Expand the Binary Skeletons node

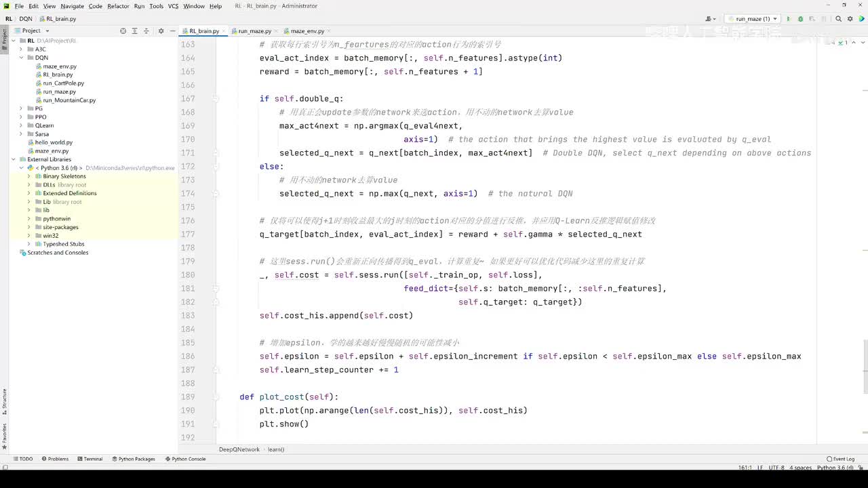[x=29, y=176]
